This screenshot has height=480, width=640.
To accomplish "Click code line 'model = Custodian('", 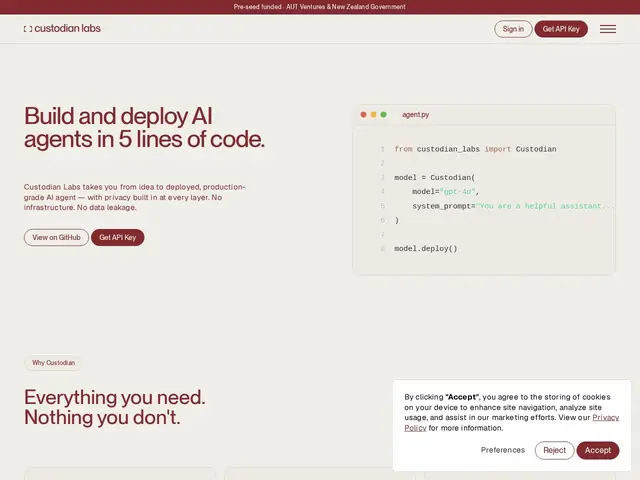I will (435, 178).
